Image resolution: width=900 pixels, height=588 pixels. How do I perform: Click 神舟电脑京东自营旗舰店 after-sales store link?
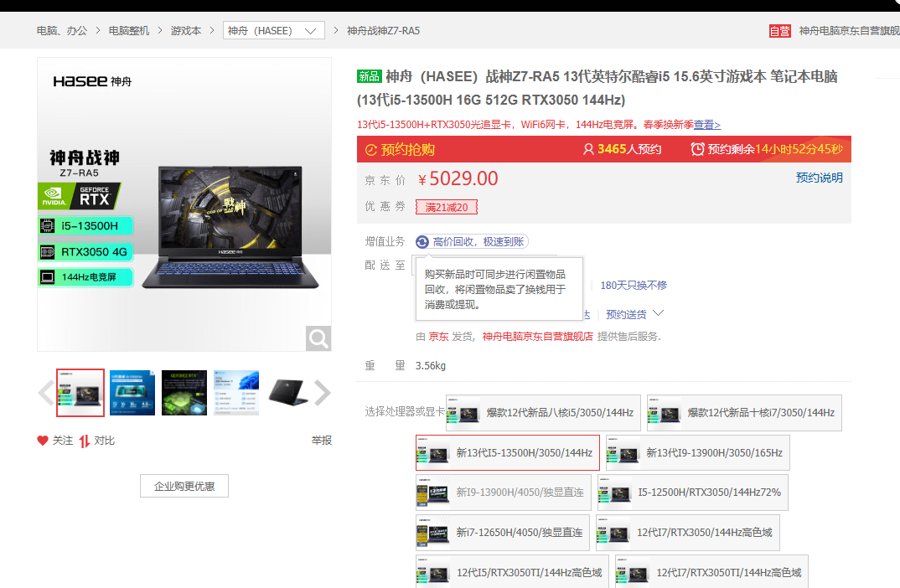(538, 337)
